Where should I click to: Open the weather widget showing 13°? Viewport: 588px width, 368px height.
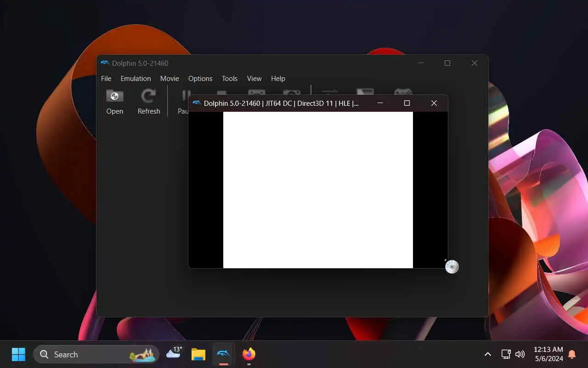tap(174, 353)
